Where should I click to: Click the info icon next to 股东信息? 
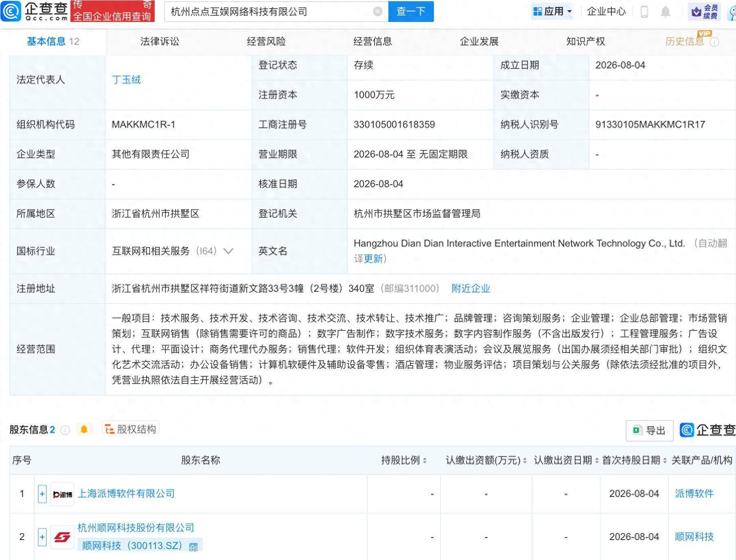click(x=65, y=430)
